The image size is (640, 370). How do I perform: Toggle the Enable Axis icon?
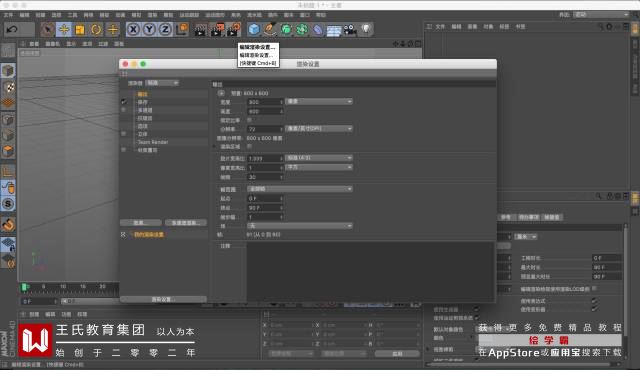tap(8, 171)
